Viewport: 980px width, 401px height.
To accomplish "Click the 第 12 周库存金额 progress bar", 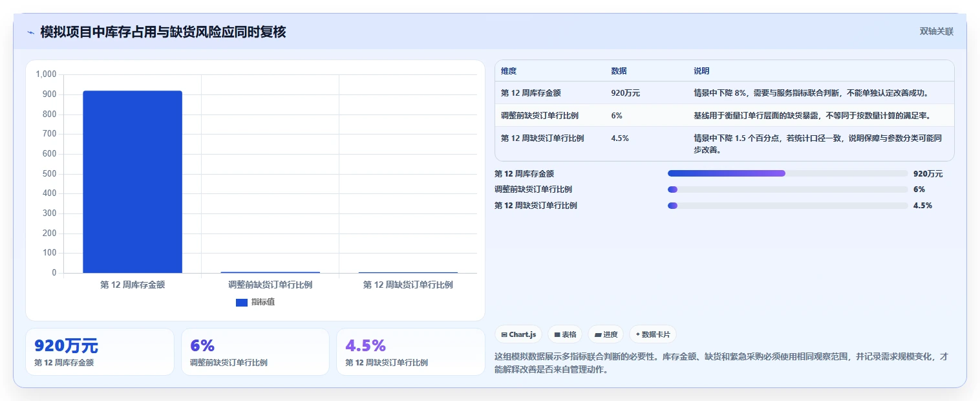I will [x=788, y=173].
